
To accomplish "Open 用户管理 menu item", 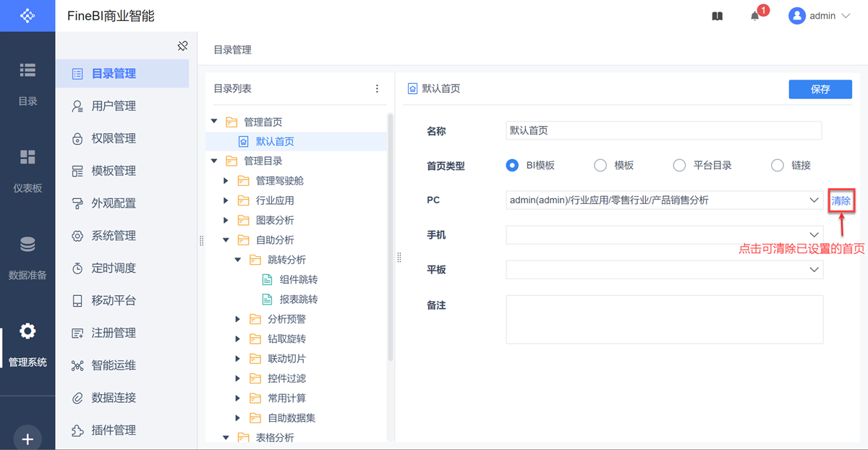I will (114, 106).
